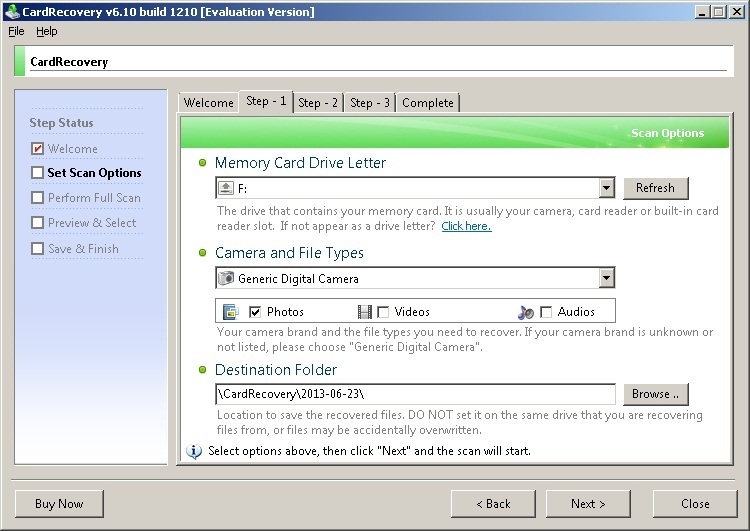The image size is (750, 531).
Task: Switch to the Step - 3 tab
Action: 370,103
